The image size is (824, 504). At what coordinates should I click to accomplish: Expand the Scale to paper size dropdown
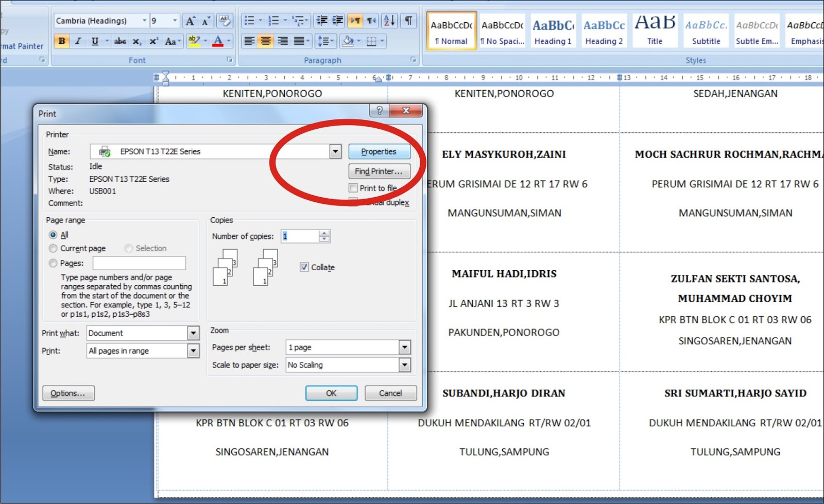[405, 365]
